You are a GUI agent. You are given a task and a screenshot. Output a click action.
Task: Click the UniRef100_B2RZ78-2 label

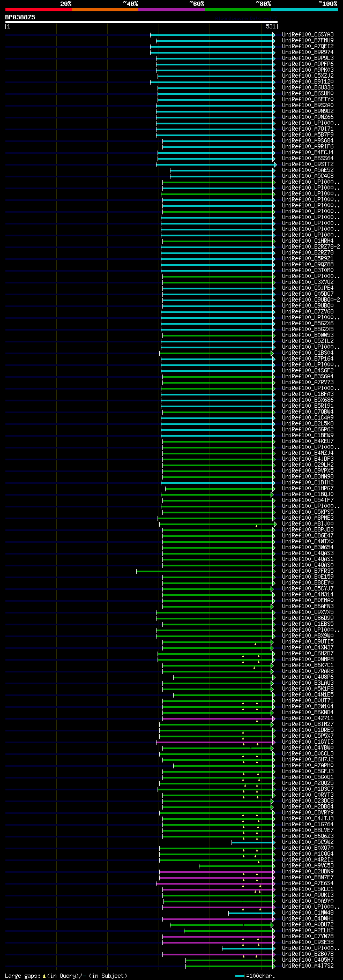coord(311,247)
